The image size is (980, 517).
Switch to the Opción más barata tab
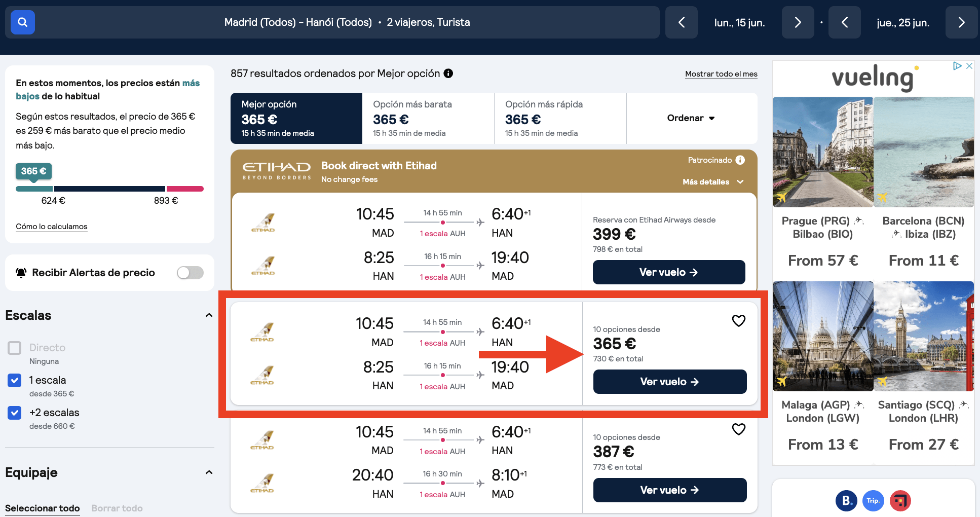point(412,118)
